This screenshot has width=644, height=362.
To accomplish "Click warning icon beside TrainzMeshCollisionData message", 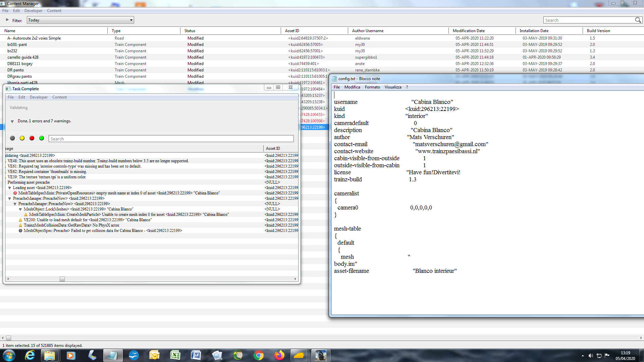I will click(20, 225).
